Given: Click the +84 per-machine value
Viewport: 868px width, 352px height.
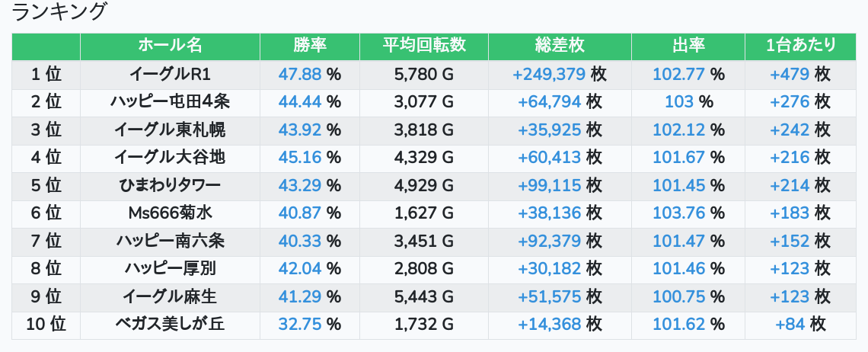Looking at the screenshot, I should click(790, 325).
